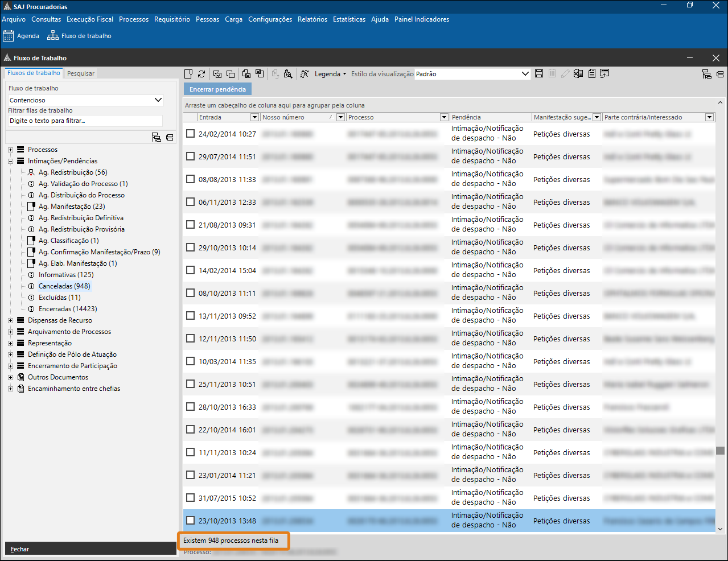Viewport: 728px width, 561px height.
Task: Tick the checkbox for entry 08/08/2013 11:33
Action: click(x=191, y=179)
